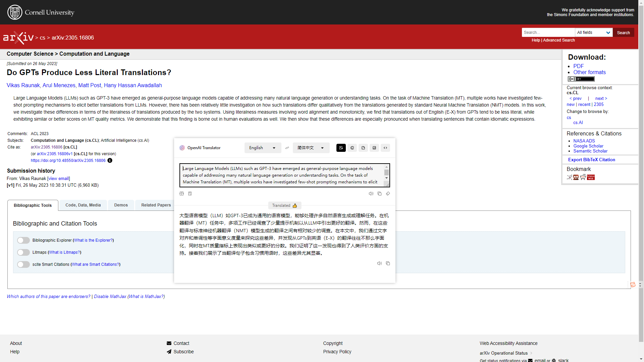The height and width of the screenshot is (362, 644).
Task: Click the OpenAI Translator logo icon
Action: pyautogui.click(x=182, y=148)
